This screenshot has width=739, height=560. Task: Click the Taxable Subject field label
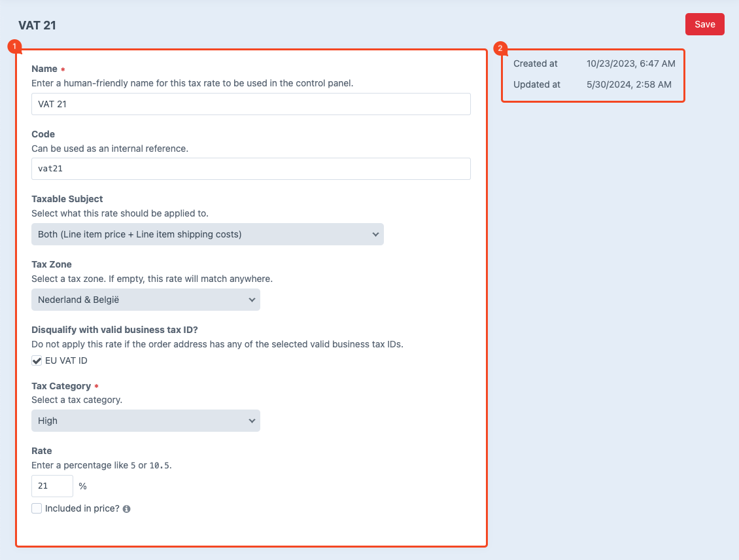point(67,199)
